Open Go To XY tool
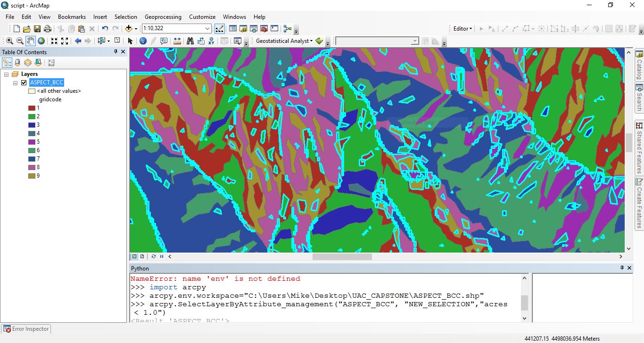Image resolution: width=644 pixels, height=343 pixels. point(211,41)
